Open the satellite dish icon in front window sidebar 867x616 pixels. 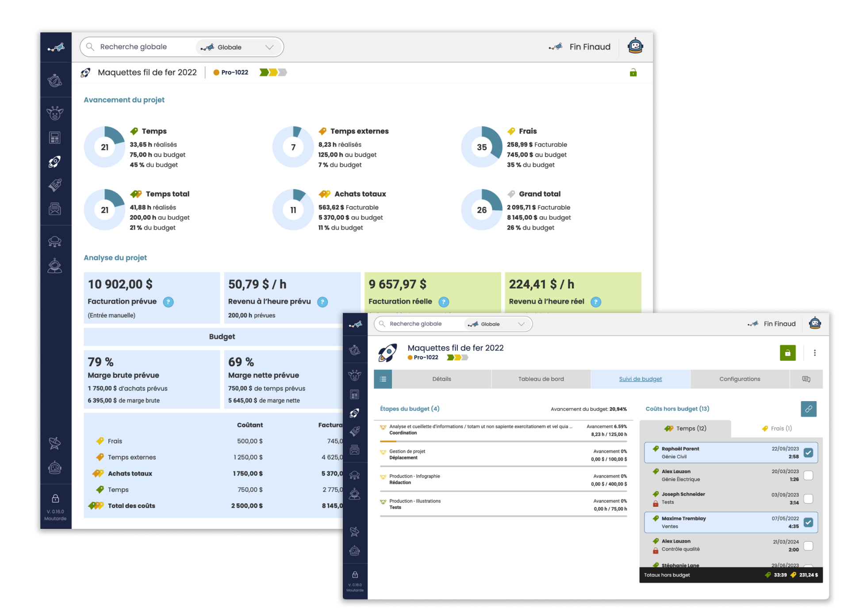[x=354, y=532]
